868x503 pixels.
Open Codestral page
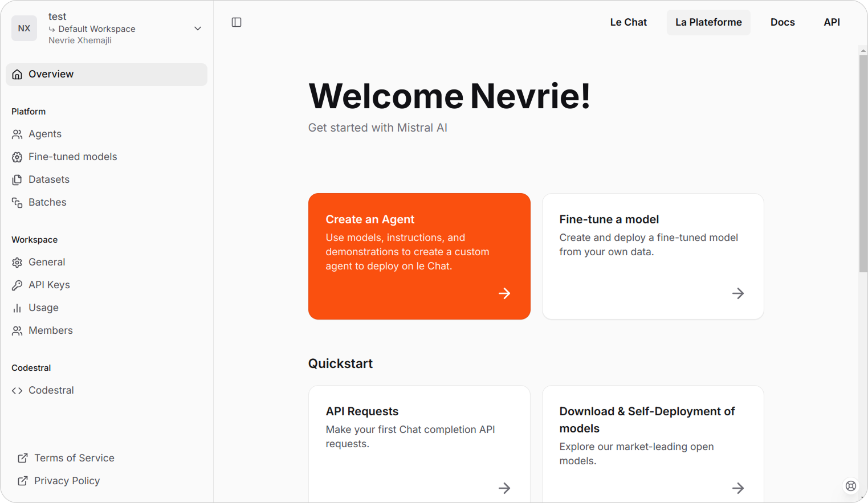click(107, 391)
